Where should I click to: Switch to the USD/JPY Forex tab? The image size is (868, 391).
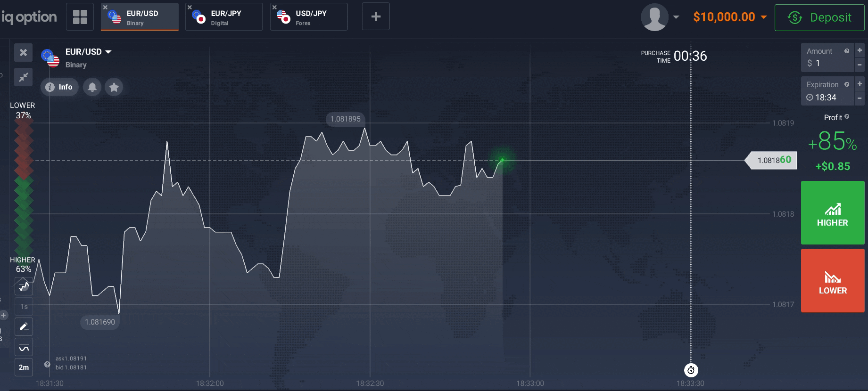click(x=309, y=17)
